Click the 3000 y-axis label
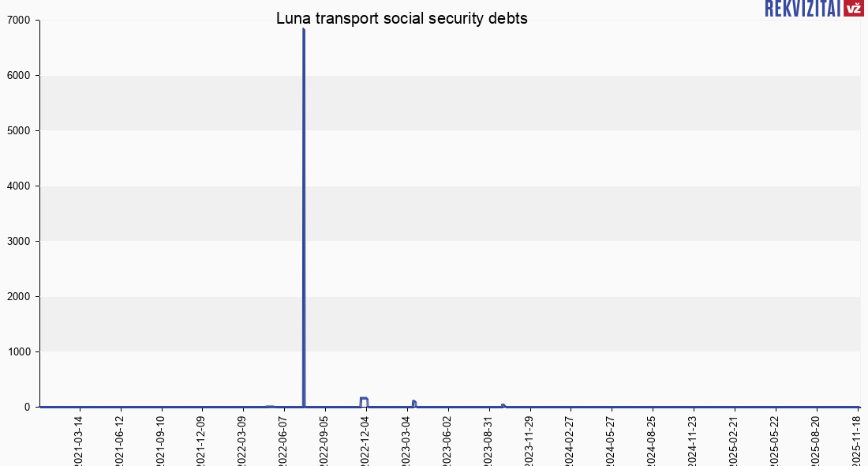 point(19,242)
